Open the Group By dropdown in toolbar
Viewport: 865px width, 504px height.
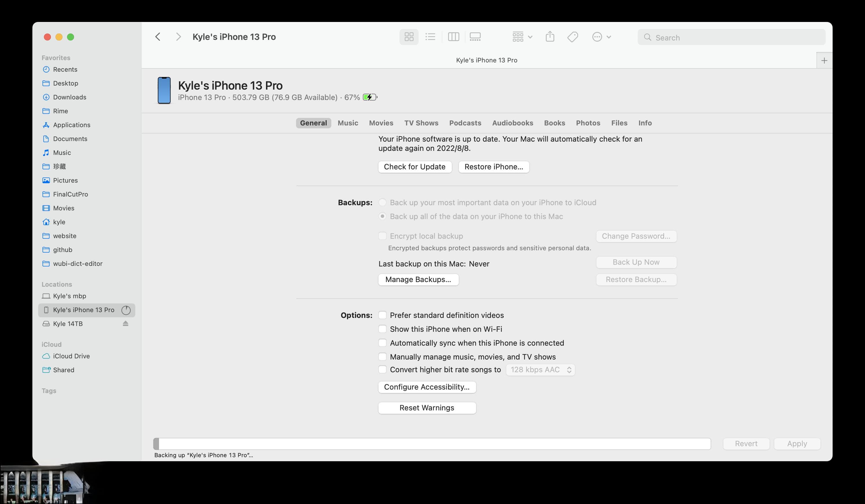click(x=522, y=37)
